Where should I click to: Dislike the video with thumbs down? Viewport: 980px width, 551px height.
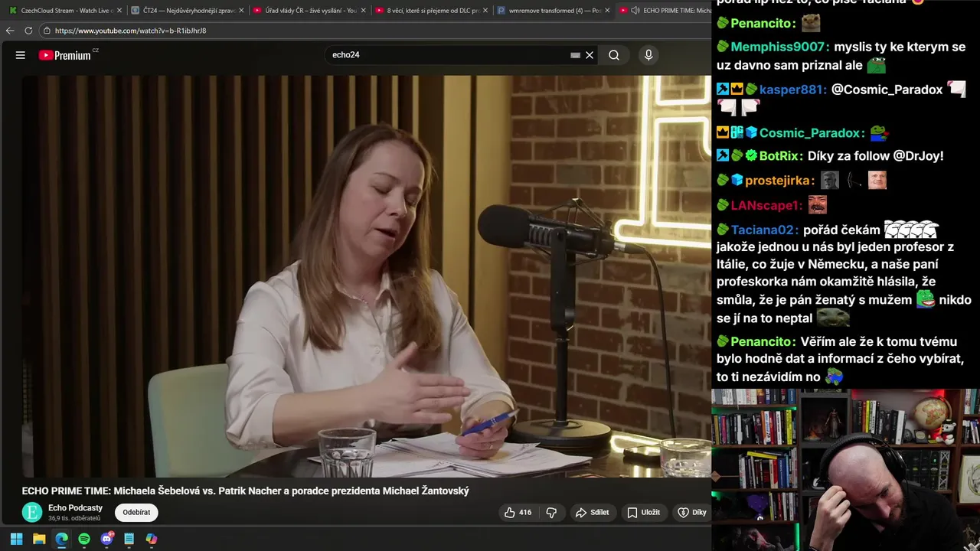tap(551, 513)
